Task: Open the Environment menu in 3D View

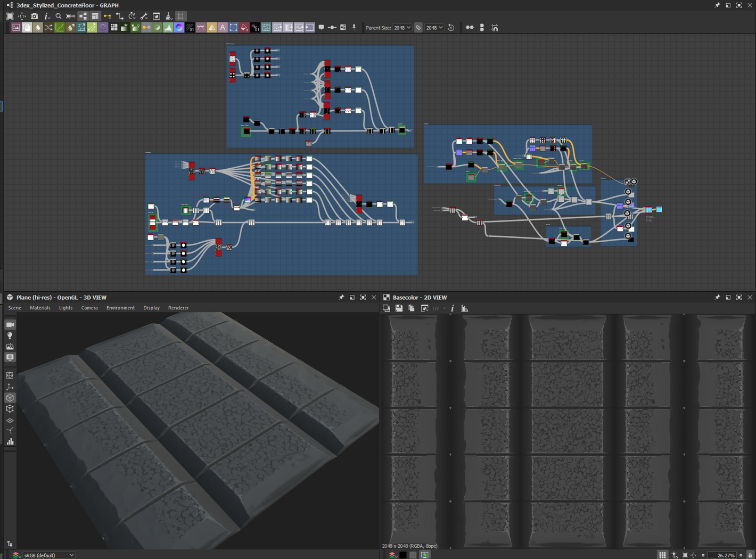Action: (120, 308)
